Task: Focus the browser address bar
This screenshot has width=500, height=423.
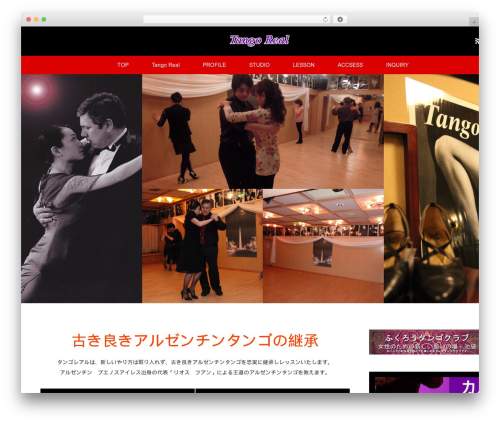Action: tap(237, 19)
